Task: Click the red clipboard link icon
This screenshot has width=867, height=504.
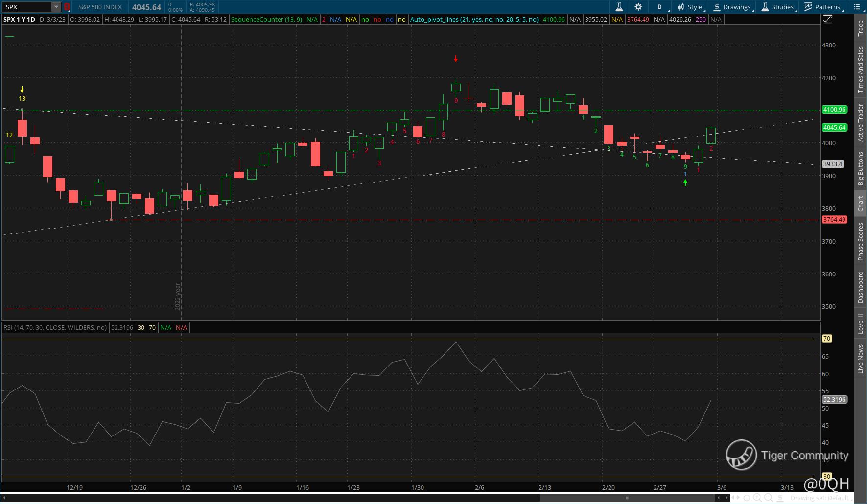Action: pos(67,7)
